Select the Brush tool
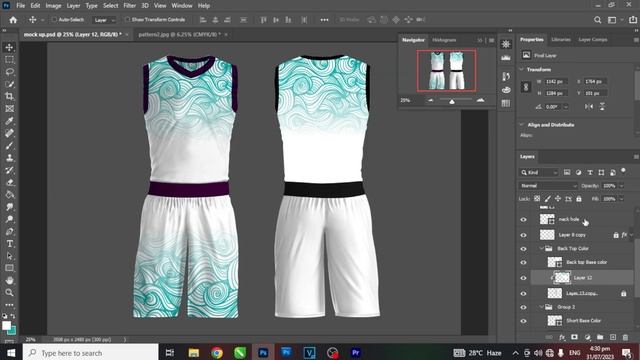Screen dimensions: 640x360 click(9, 146)
